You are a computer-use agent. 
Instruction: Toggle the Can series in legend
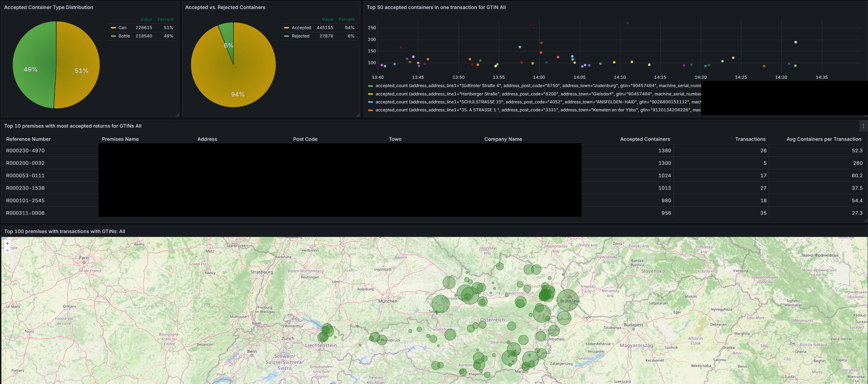tap(122, 28)
